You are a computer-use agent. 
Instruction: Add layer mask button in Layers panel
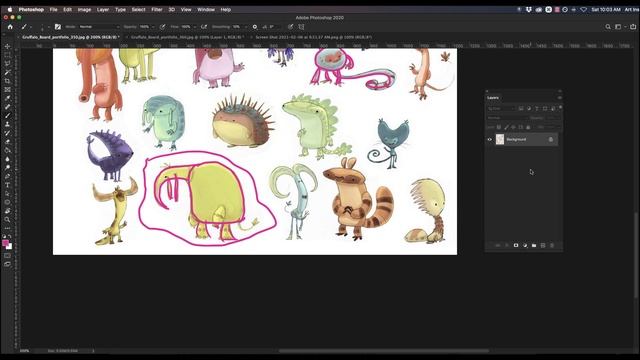(516, 245)
